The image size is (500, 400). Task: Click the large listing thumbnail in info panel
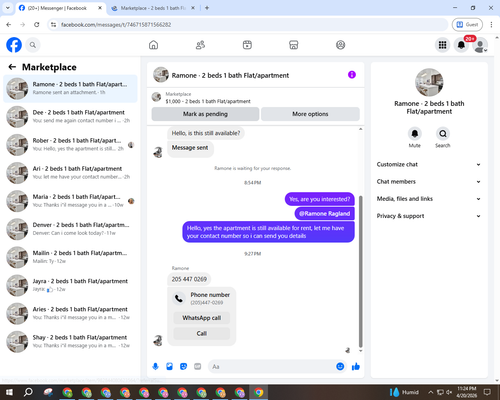(429, 83)
